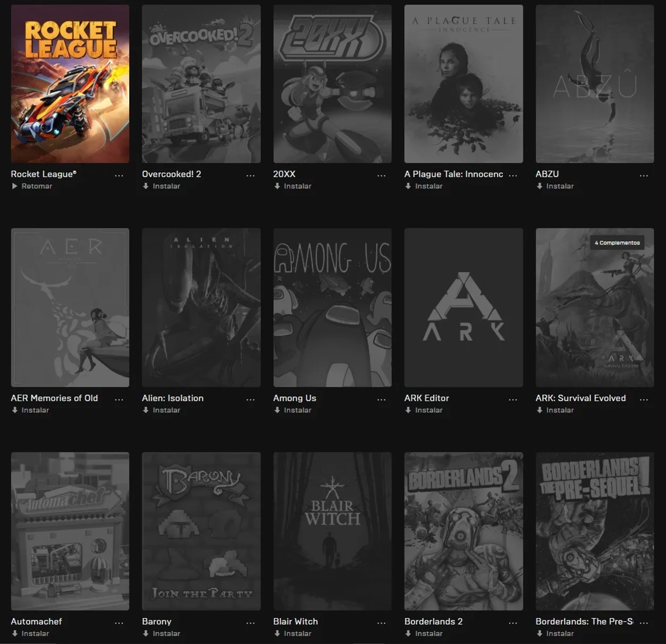666x644 pixels.
Task: Click the 'AER Memories of Old' title text
Action: tap(54, 398)
